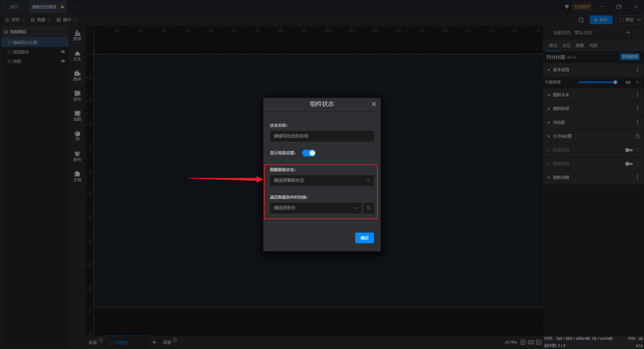Click the 确定 confirm button

(364, 238)
